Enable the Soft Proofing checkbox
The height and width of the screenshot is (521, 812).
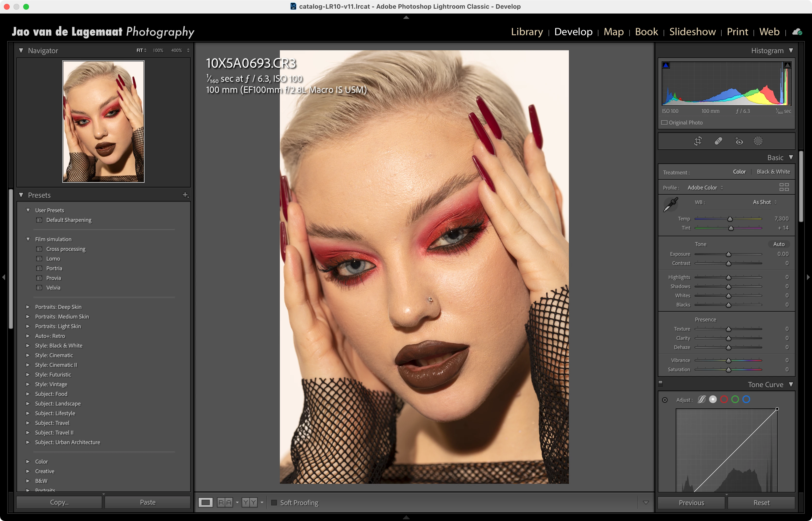[274, 503]
